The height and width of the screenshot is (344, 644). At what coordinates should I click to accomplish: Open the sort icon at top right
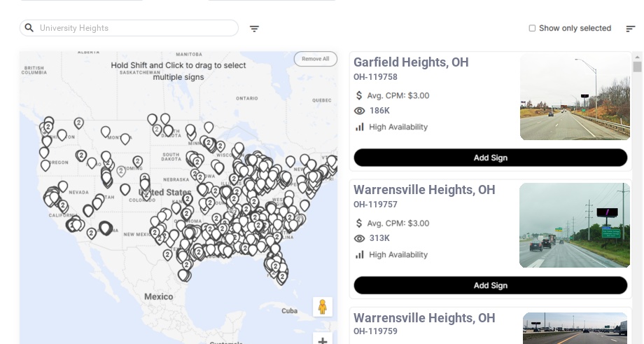tap(630, 29)
